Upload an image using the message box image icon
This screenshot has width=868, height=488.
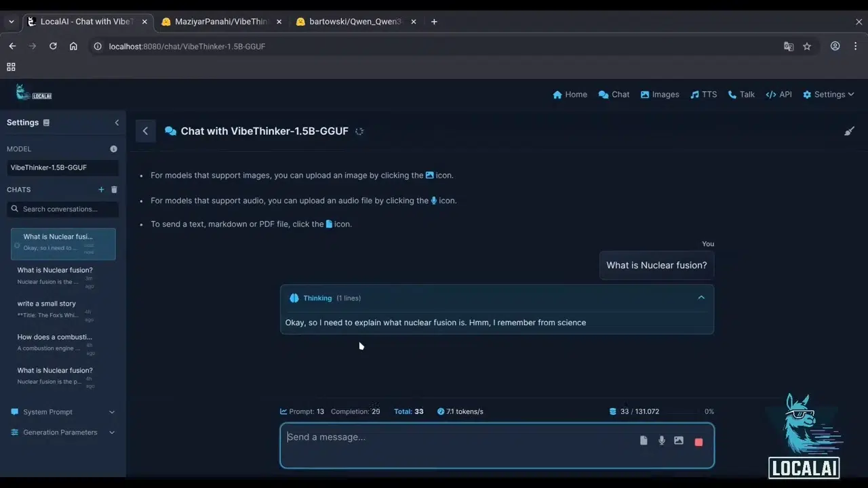(x=679, y=441)
